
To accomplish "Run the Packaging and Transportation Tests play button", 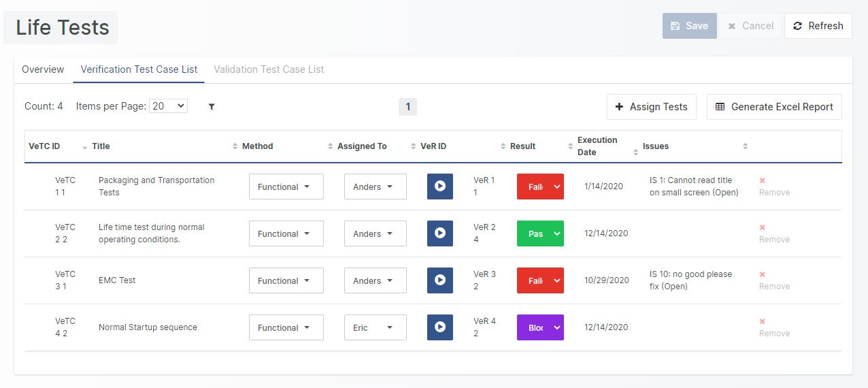I will [440, 187].
